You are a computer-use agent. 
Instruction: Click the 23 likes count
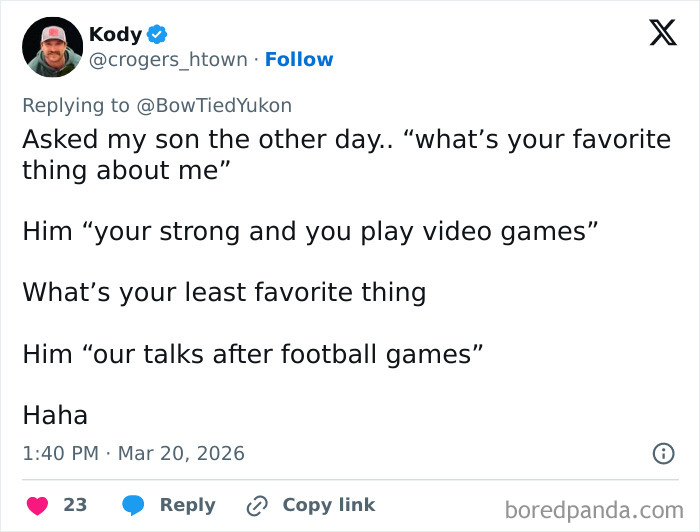(75, 505)
